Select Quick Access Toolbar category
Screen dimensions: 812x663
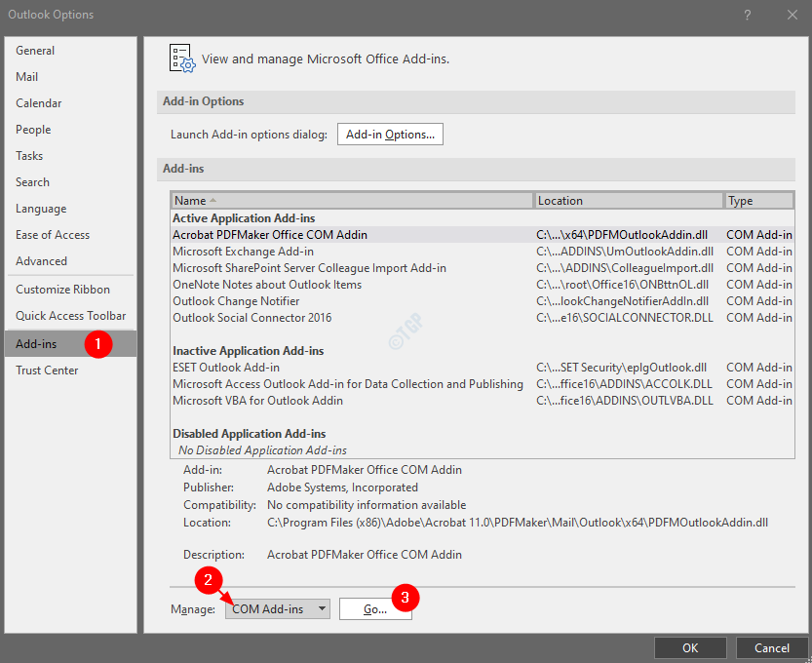click(x=70, y=316)
